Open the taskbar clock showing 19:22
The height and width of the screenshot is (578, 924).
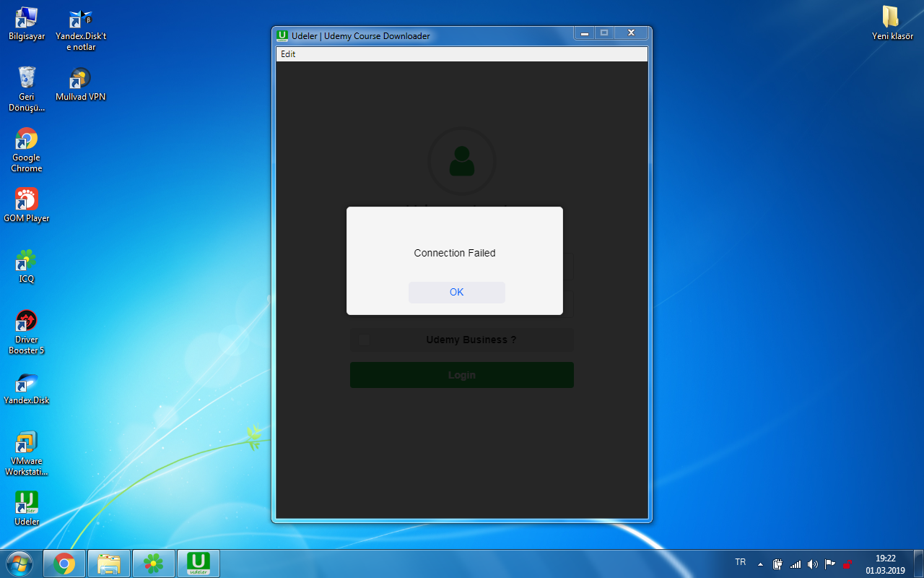tap(885, 564)
